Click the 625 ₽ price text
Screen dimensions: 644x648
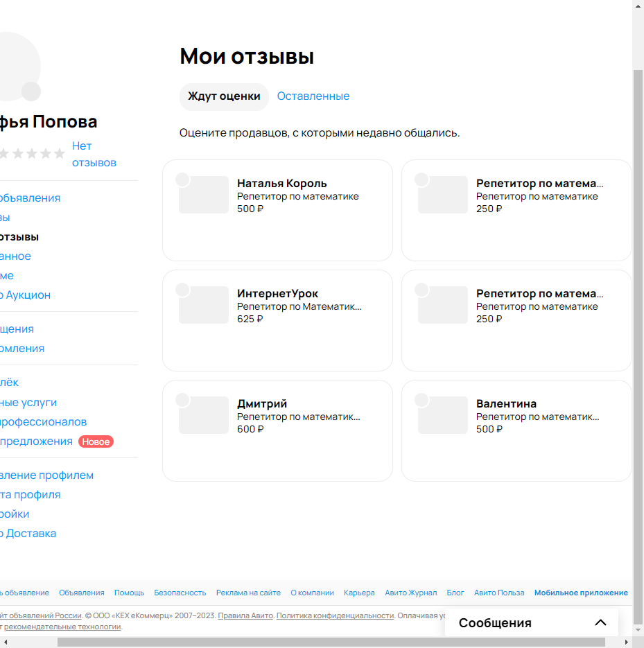pyautogui.click(x=250, y=319)
